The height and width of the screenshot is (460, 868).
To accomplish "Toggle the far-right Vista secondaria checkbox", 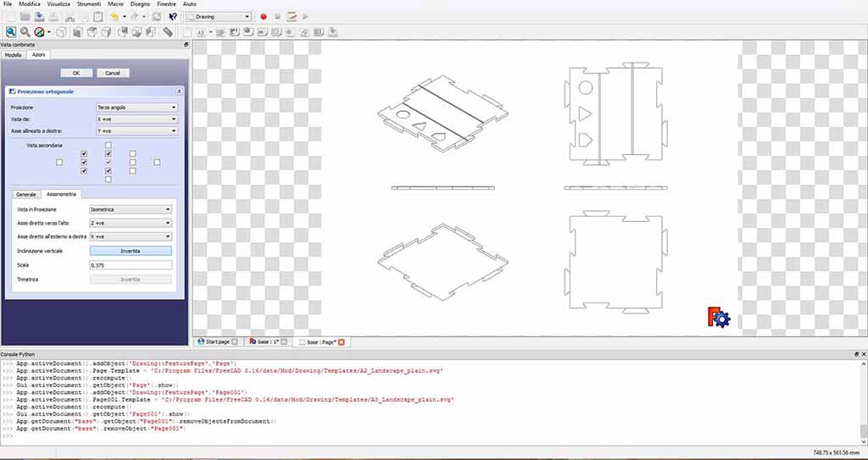I will point(157,162).
